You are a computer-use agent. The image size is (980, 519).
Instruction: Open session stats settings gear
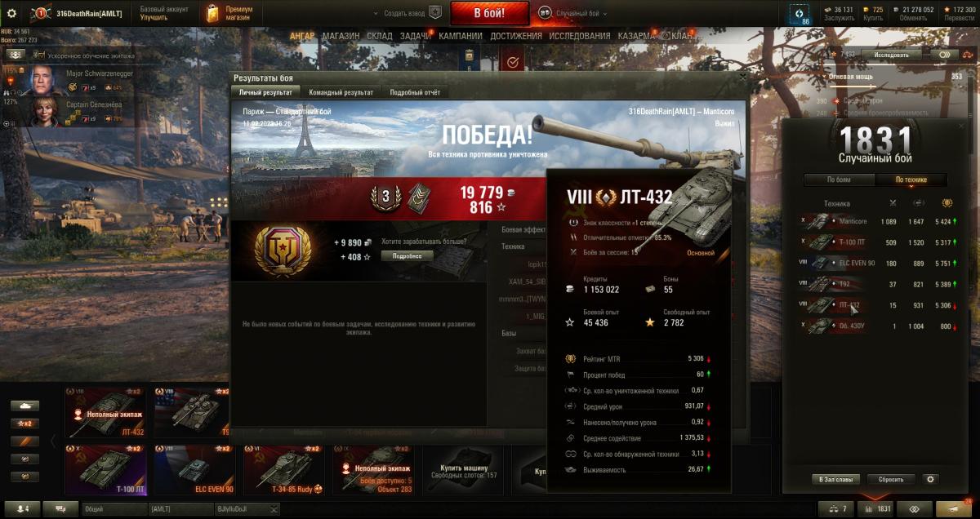coord(929,479)
